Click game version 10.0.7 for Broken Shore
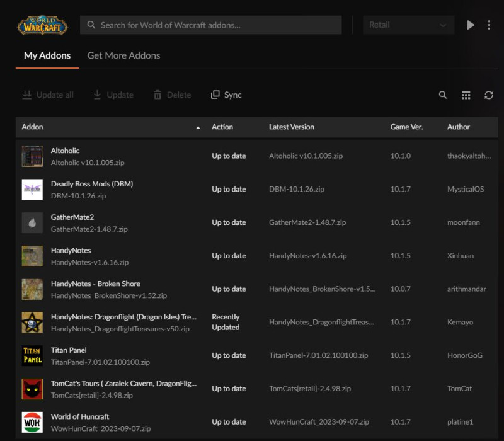The image size is (504, 441). point(401,289)
